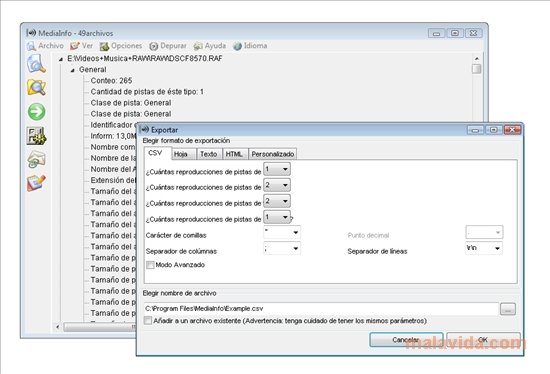Click the Cancelar button

[x=406, y=340]
